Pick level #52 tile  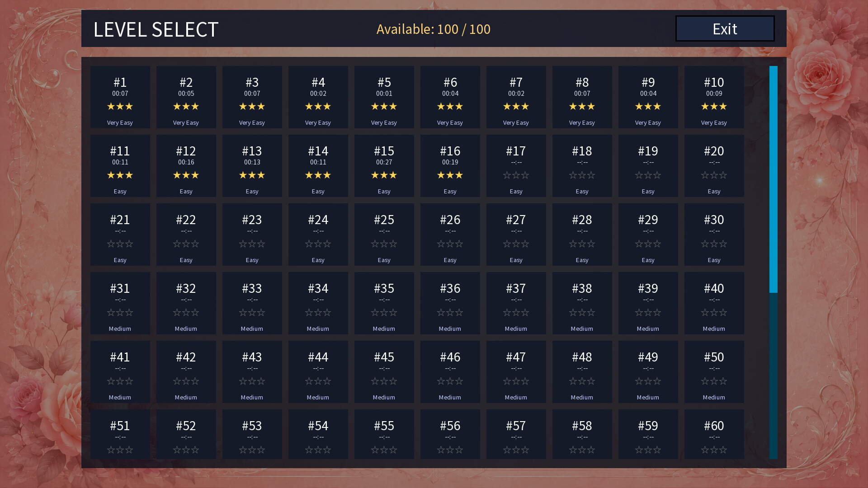(186, 434)
